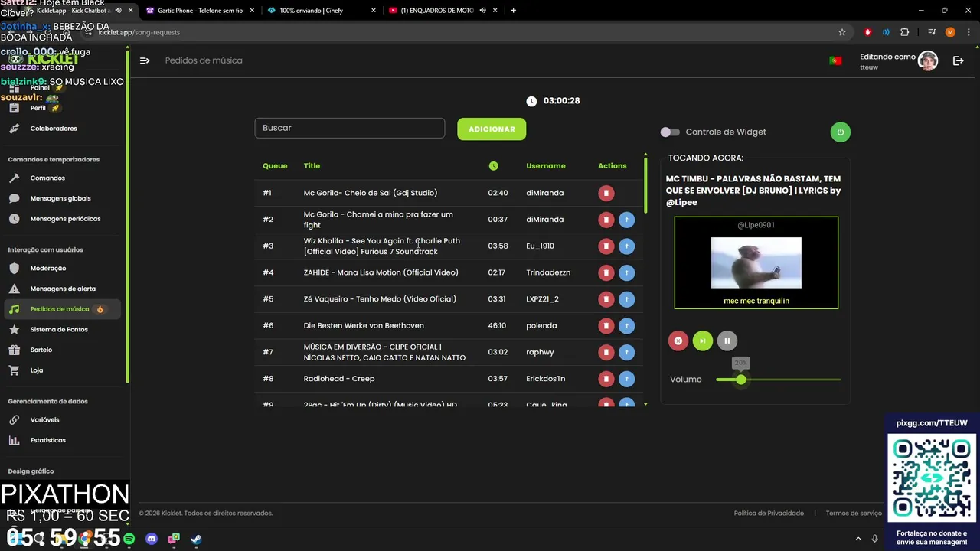This screenshot has width=980, height=551.
Task: Click the Portugal flag language icon
Action: pyautogui.click(x=835, y=60)
